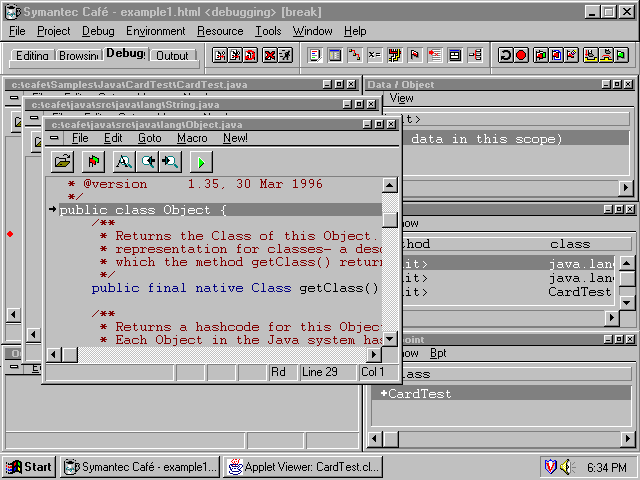
Task: Switch to the Editing workspace tab
Action: click(x=32, y=56)
